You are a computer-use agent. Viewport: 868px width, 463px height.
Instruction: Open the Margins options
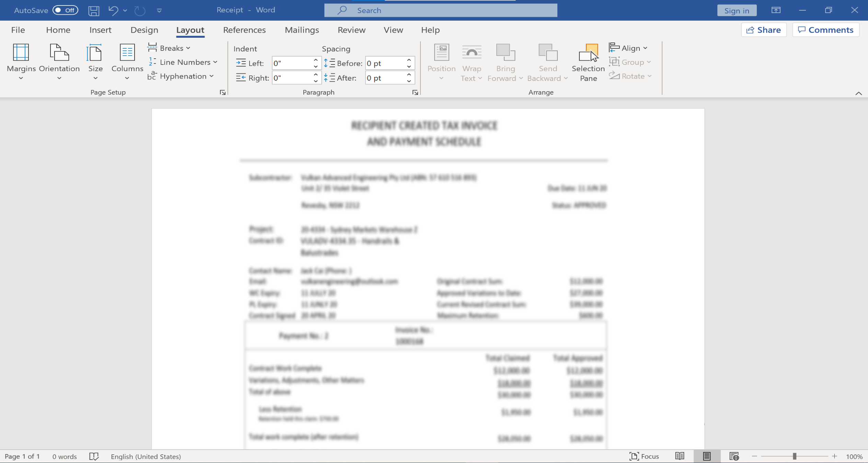(21, 62)
